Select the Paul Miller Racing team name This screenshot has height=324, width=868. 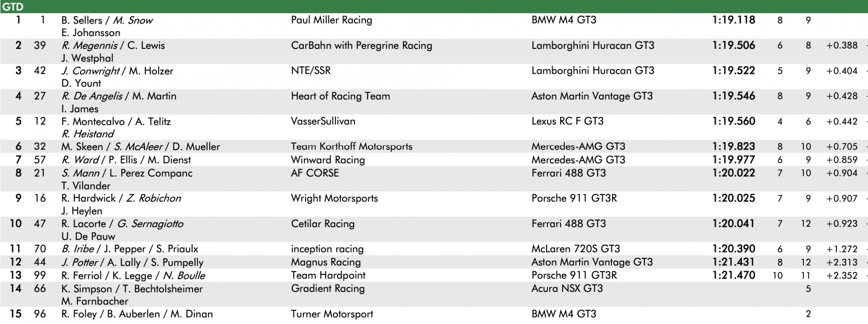coord(331,20)
